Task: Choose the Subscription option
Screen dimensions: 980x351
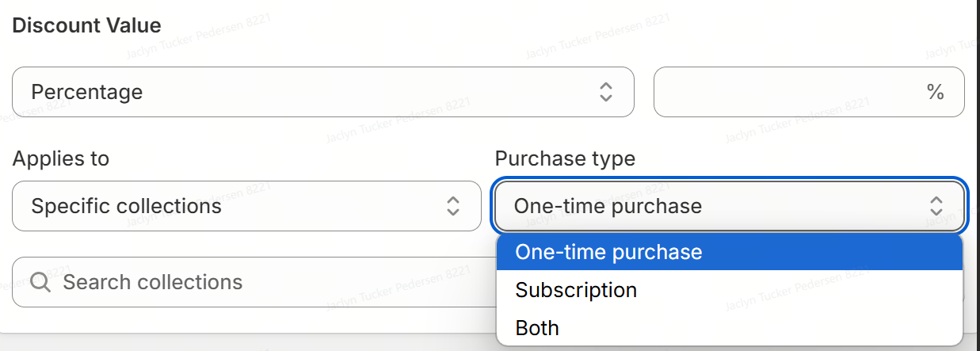Action: [x=576, y=290]
